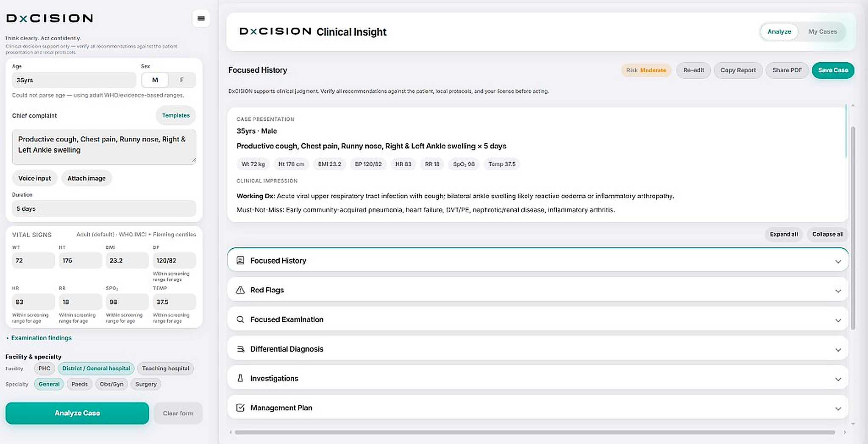Expand Investigations section chevron

(838, 379)
